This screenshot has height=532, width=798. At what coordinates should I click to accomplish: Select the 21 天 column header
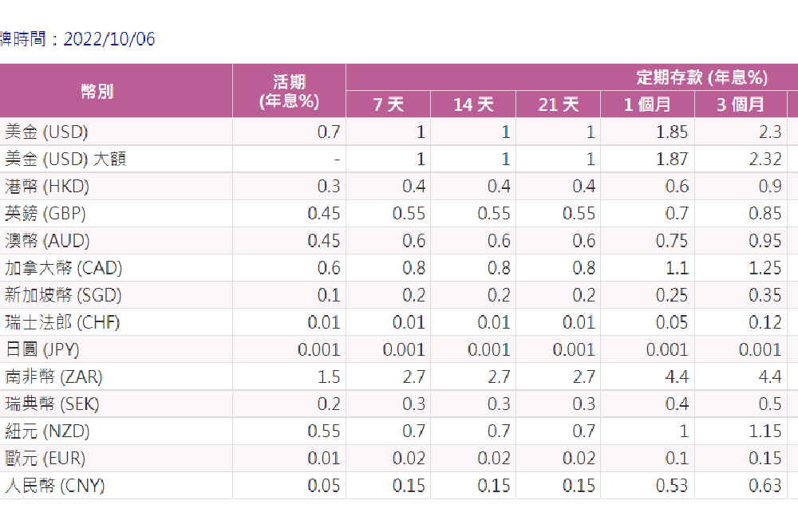[559, 104]
